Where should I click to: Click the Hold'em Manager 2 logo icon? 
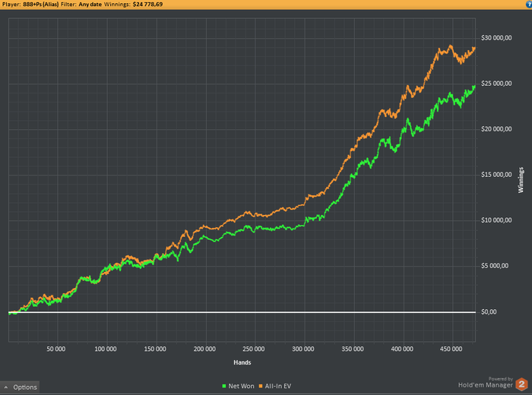click(522, 384)
